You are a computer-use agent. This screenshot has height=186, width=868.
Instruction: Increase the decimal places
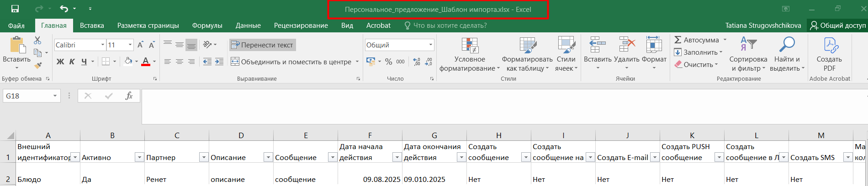417,62
